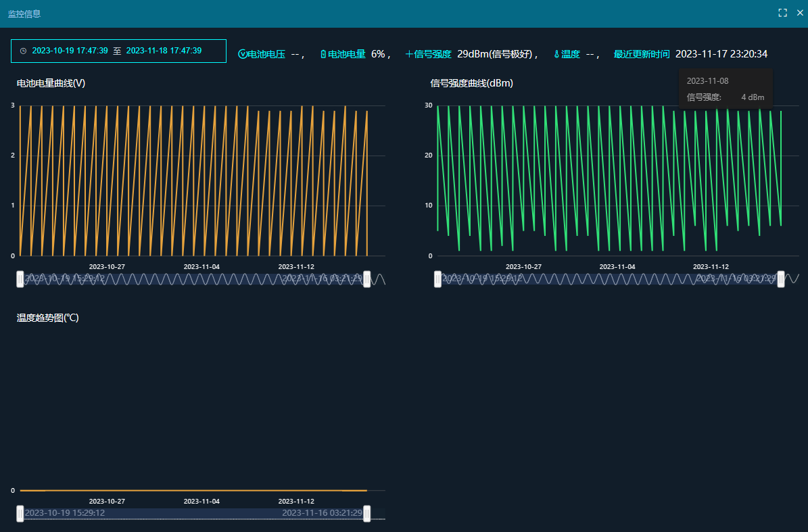The width and height of the screenshot is (808, 532).
Task: Click the clock icon in date range field
Action: (23, 51)
